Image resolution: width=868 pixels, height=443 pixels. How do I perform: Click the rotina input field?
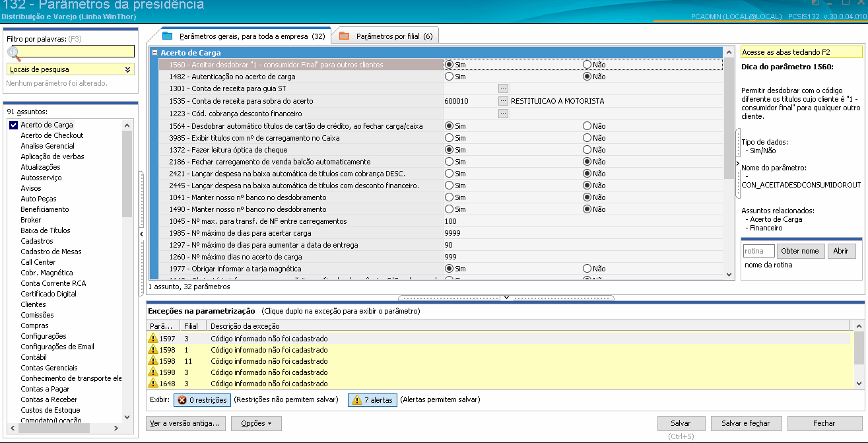[x=758, y=251]
